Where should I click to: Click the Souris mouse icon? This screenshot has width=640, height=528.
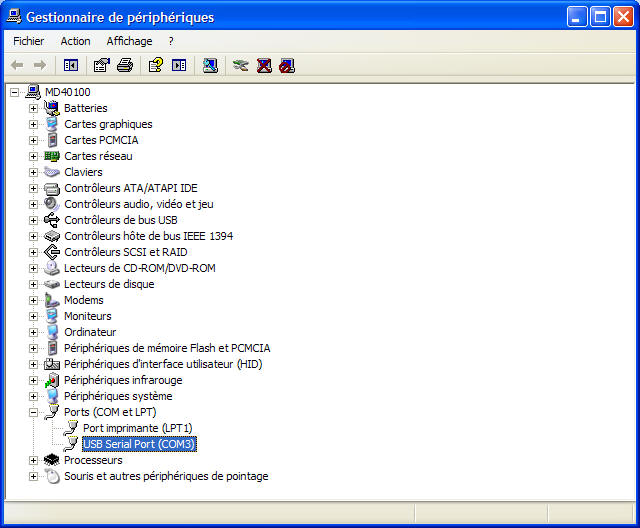(x=52, y=476)
